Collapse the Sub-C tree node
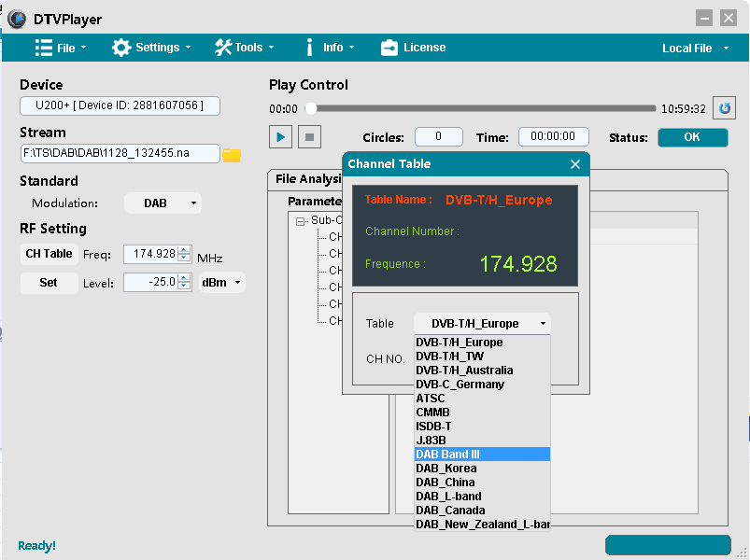This screenshot has height=560, width=750. point(300,221)
